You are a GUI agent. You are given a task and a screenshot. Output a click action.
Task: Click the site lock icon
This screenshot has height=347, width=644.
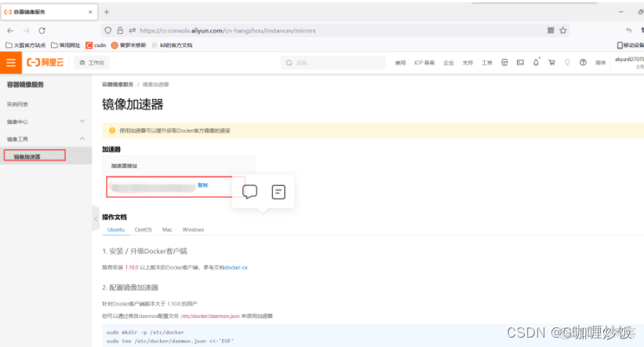point(120,31)
